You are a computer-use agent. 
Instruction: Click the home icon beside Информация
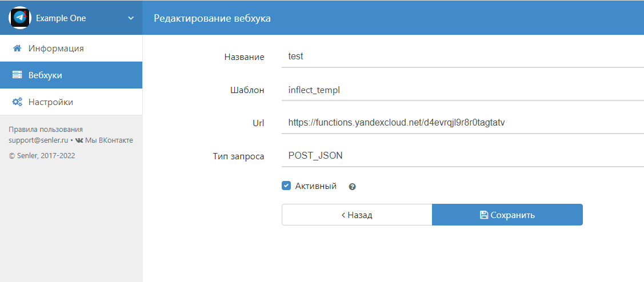(x=17, y=49)
